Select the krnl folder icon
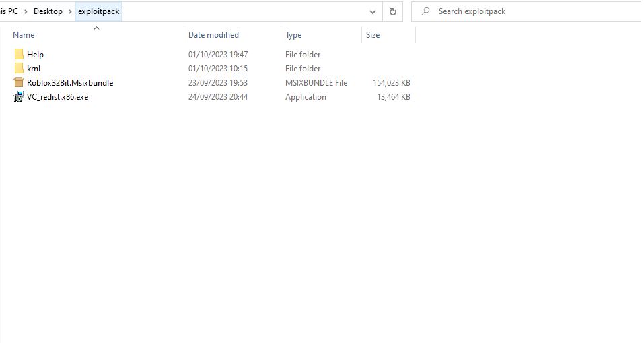Screen dimensions: 644x343 pos(19,68)
